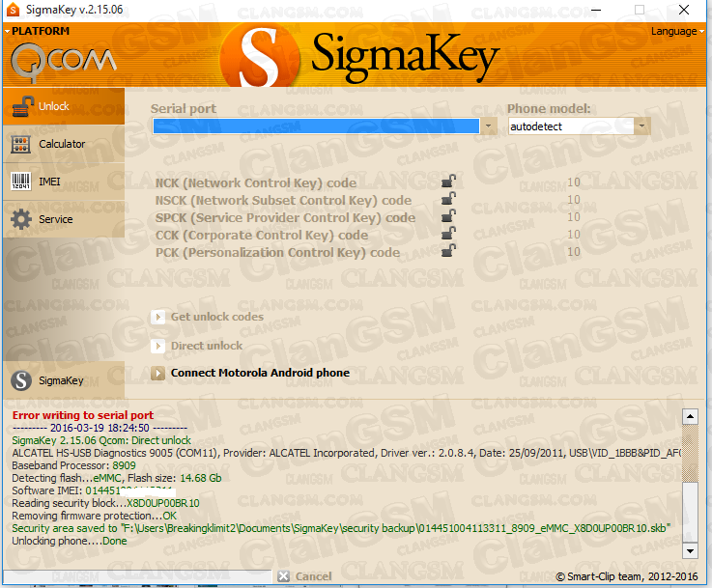This screenshot has height=588, width=712.
Task: Click the SPCK (Service Provider Control Key) label
Action: tap(285, 218)
